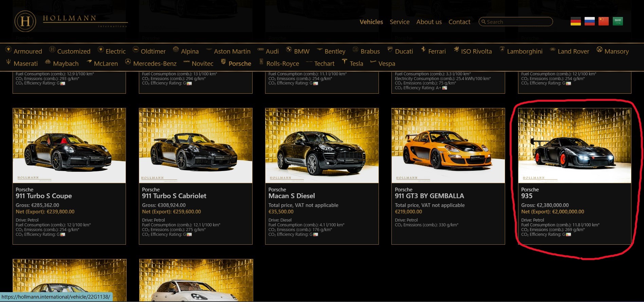The height and width of the screenshot is (302, 644).
Task: Click the Mercedes-Benz star logo icon
Action: tap(128, 62)
